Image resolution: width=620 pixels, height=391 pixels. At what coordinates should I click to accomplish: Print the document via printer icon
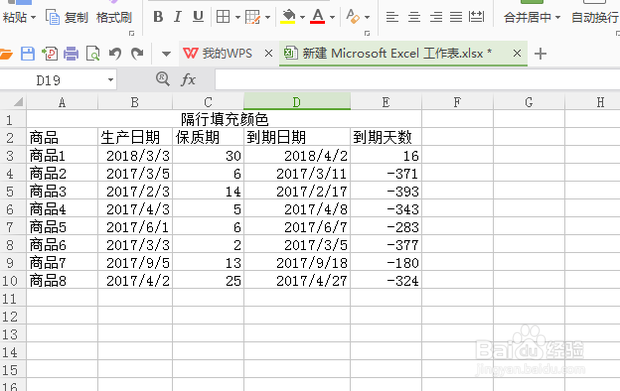(71, 53)
